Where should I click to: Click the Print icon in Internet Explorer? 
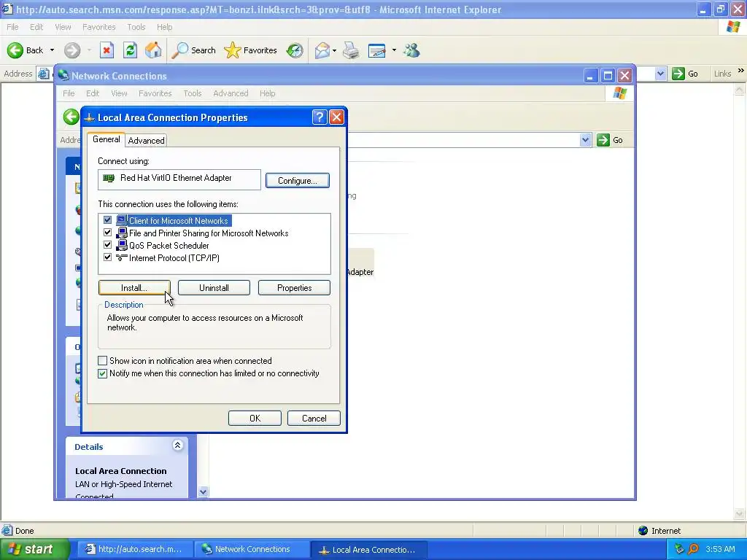coord(351,50)
